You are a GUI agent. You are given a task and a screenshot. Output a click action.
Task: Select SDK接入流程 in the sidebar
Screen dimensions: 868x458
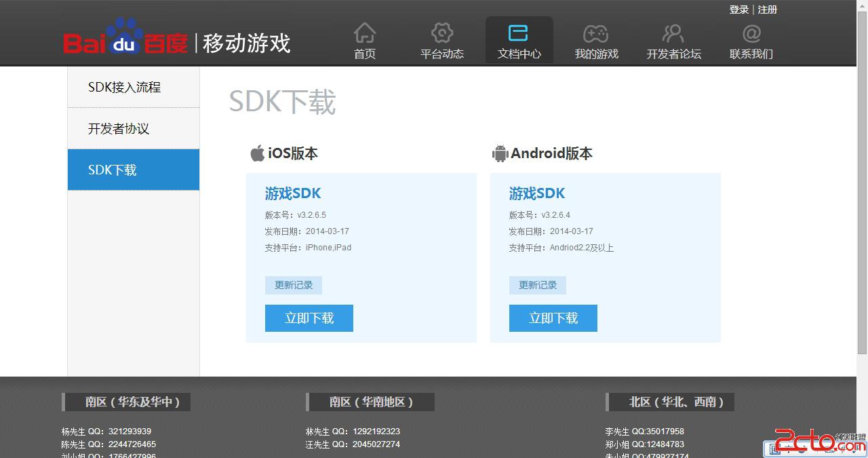pyautogui.click(x=134, y=87)
